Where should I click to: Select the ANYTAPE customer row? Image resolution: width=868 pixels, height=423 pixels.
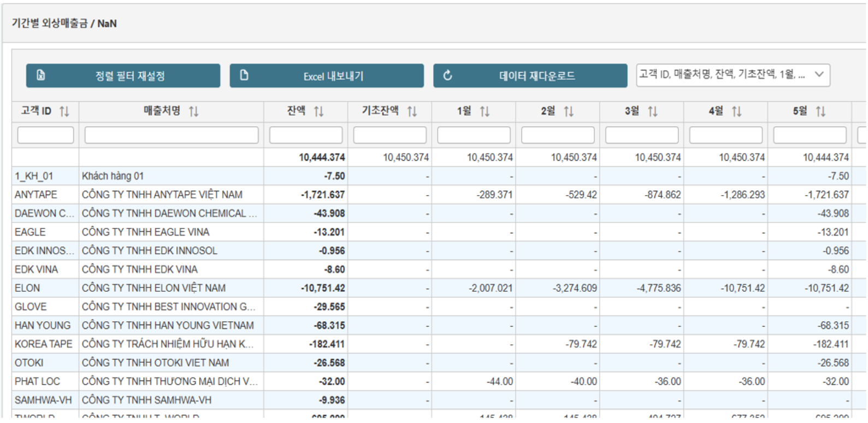click(x=36, y=195)
